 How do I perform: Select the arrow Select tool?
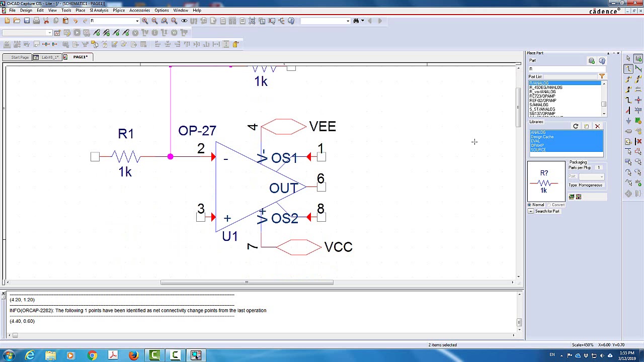pyautogui.click(x=628, y=59)
